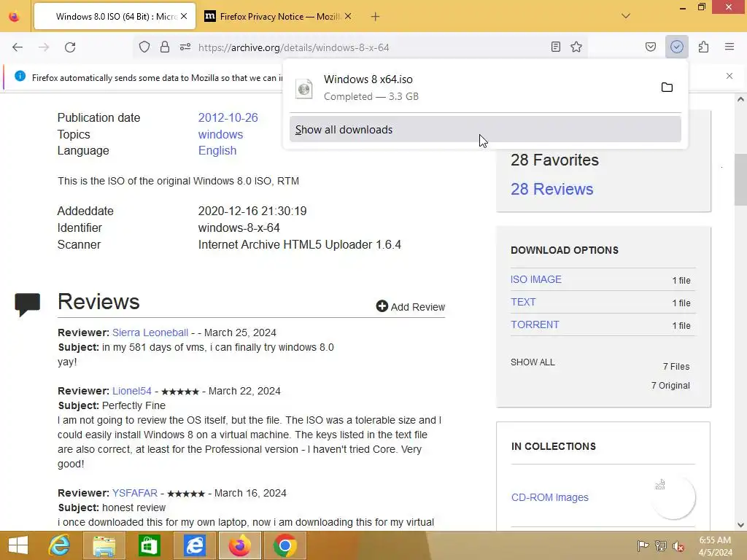747x560 pixels.
Task: Open the site permissions icon in address bar
Action: (x=185, y=47)
